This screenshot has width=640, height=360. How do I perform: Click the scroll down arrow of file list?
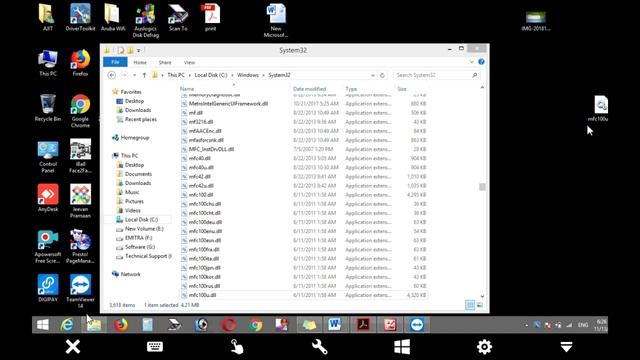(x=482, y=296)
